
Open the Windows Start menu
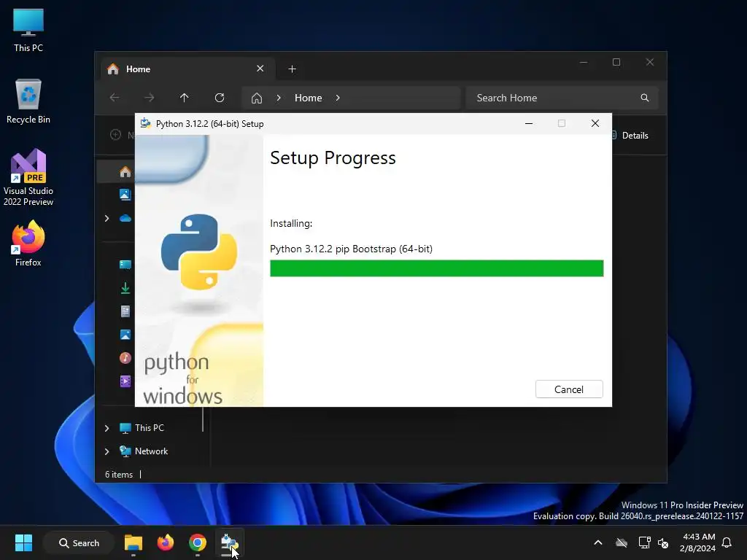click(23, 542)
